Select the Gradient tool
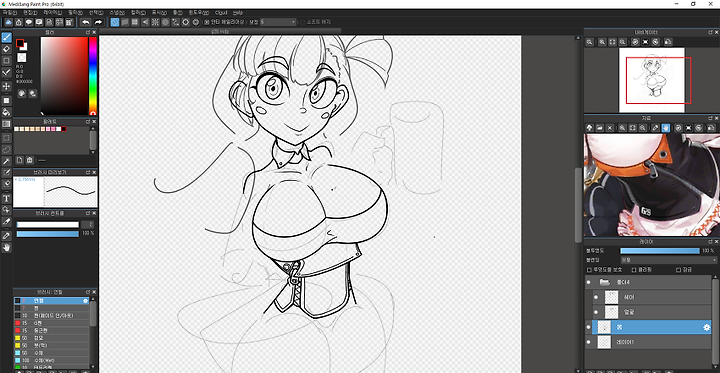The width and height of the screenshot is (720, 373). tap(6, 124)
